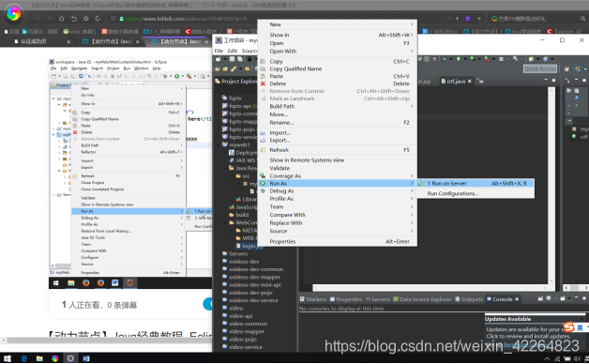Click the Copy icon in context menu
This screenshot has width=589, height=364.
[x=263, y=61]
